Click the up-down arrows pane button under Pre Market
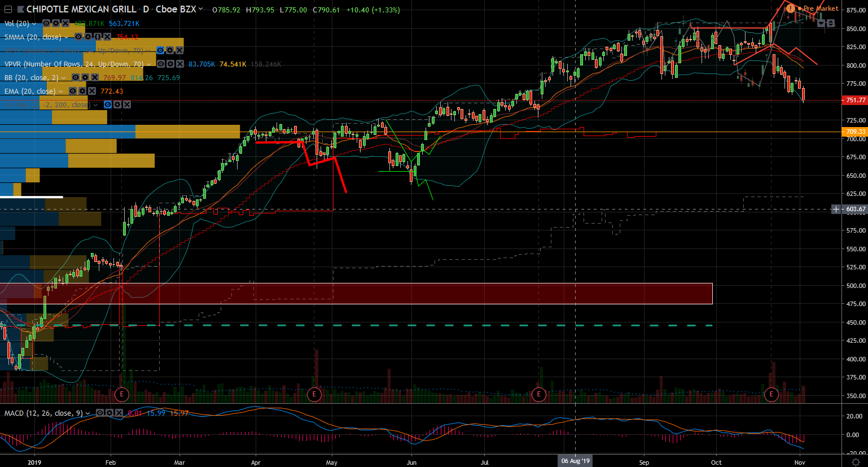 (831, 23)
